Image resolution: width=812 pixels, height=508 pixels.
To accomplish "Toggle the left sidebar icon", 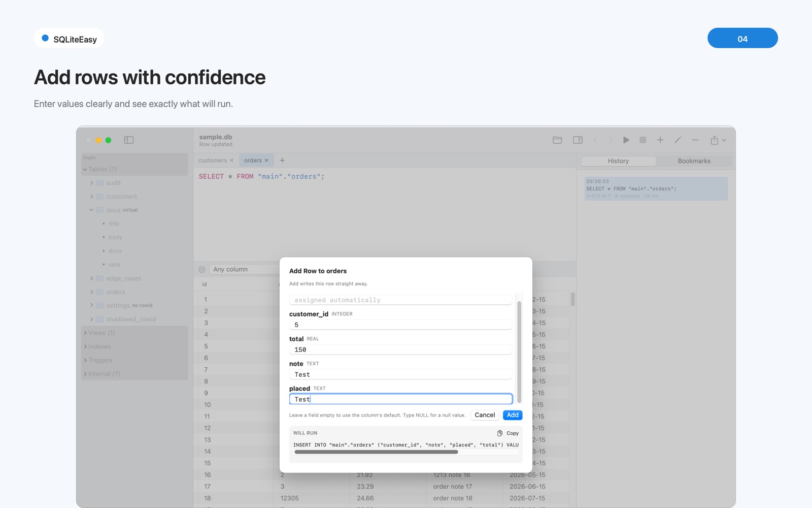I will pos(128,140).
